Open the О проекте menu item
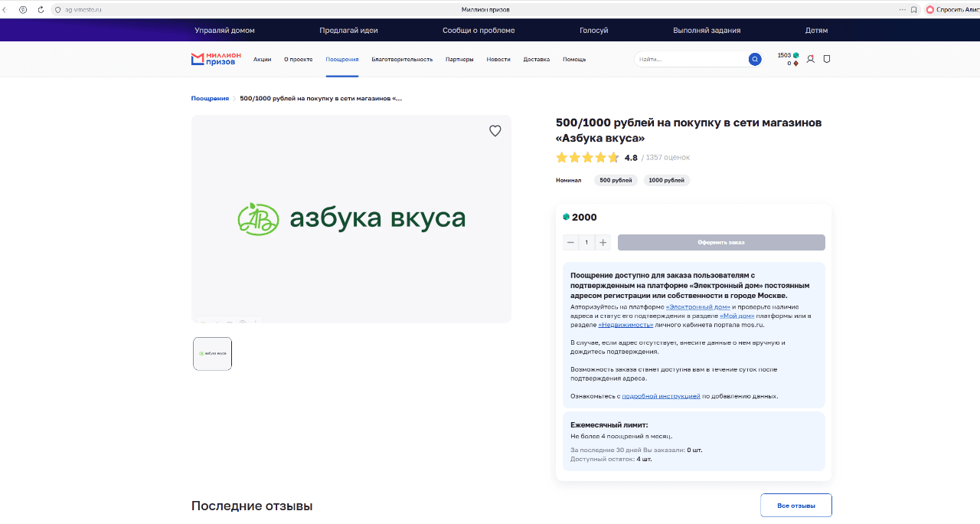980x524 pixels. point(299,59)
